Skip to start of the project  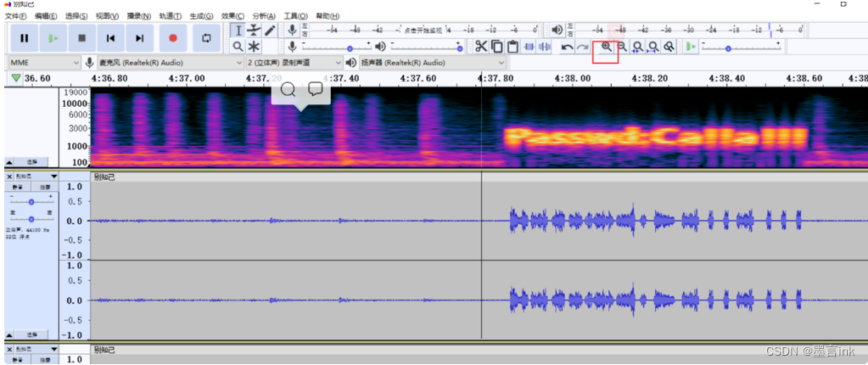[110, 38]
